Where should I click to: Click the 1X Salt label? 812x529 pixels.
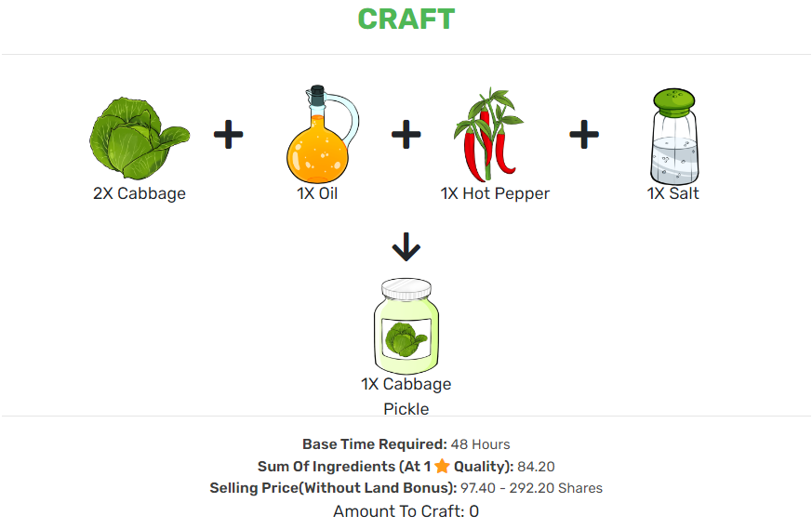tap(673, 193)
